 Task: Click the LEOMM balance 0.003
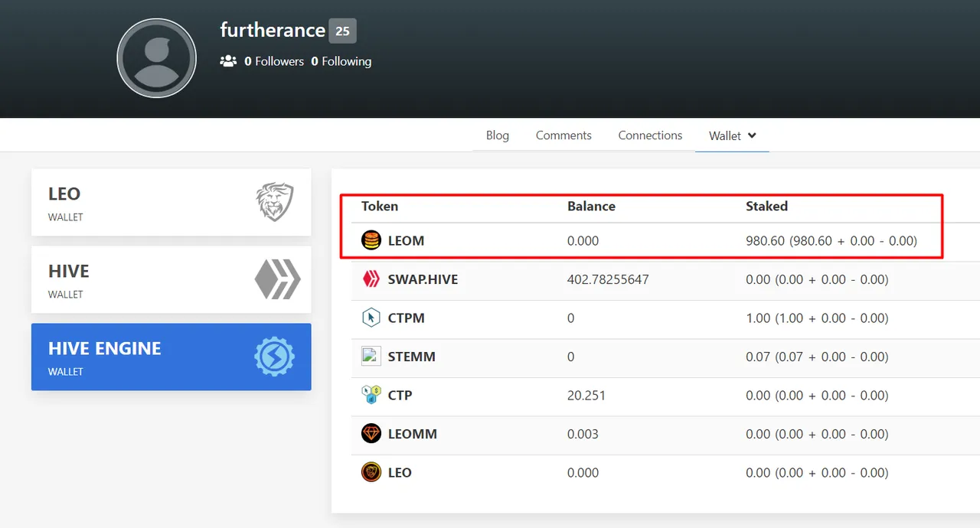pyautogui.click(x=583, y=434)
